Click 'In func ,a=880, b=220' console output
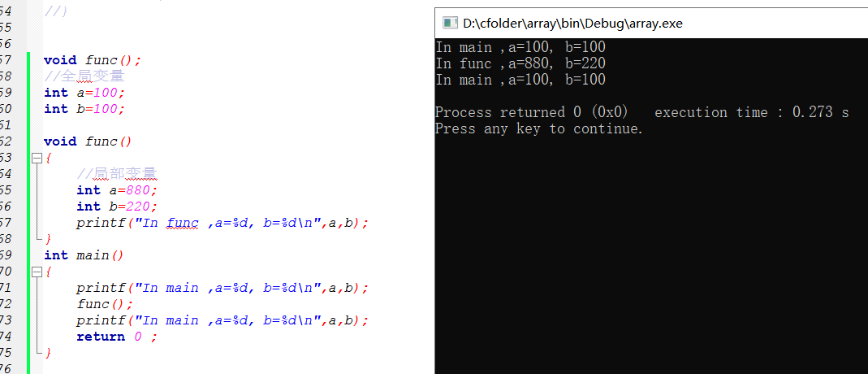 (520, 63)
